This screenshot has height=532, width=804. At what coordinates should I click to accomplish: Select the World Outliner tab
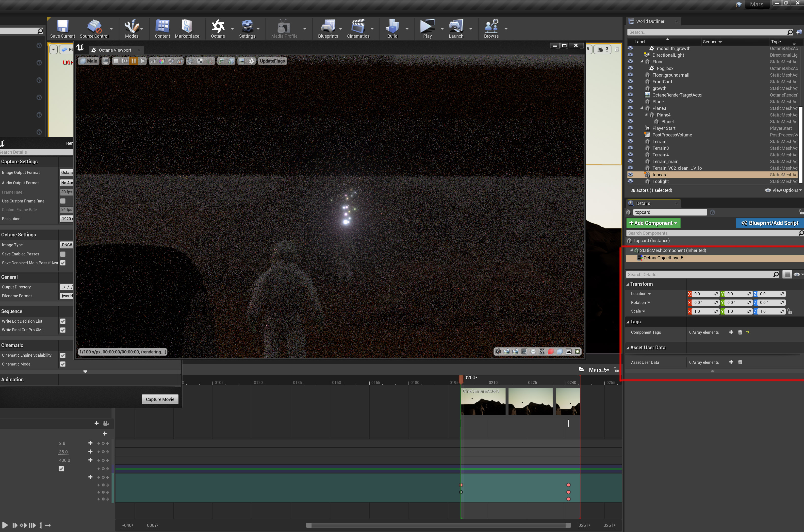pos(650,21)
